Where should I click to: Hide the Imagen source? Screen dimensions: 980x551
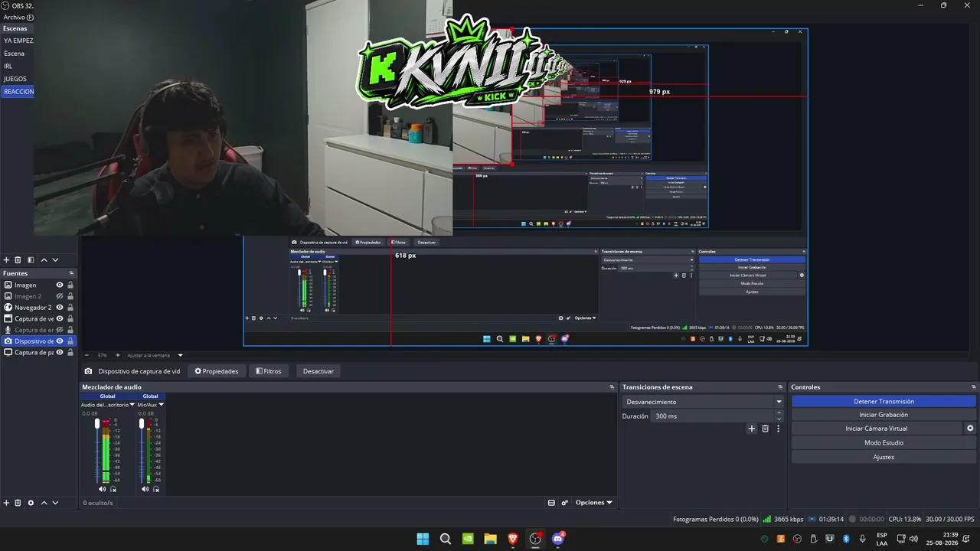(x=60, y=285)
